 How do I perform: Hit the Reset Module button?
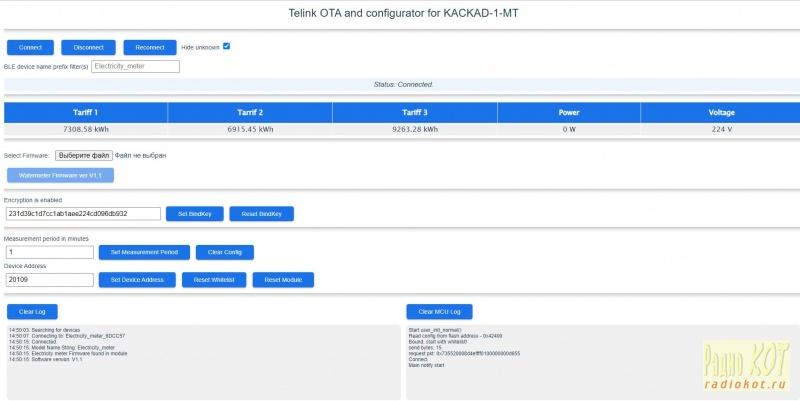(x=284, y=279)
